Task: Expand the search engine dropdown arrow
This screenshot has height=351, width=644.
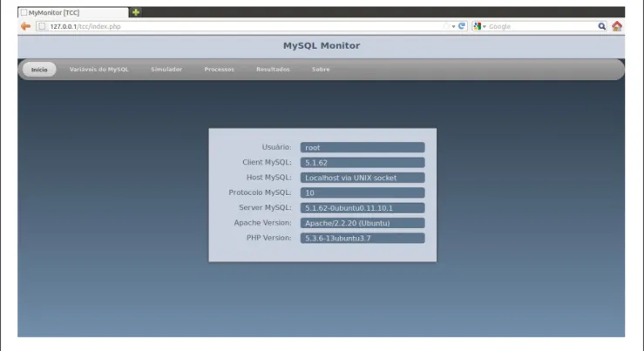Action: pos(485,27)
